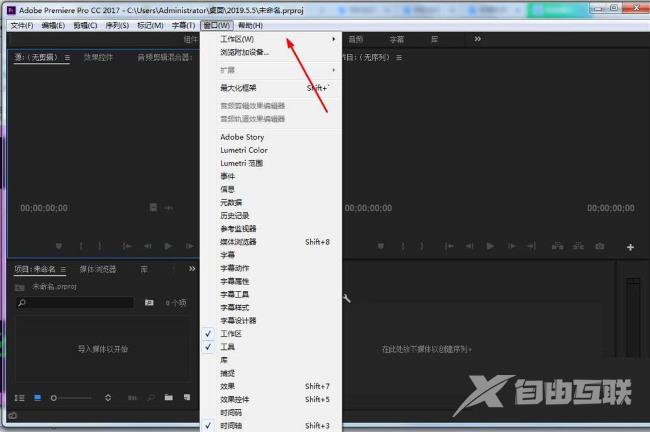Screen dimensions: 650x432
Task: Adjust Project panel thumbnail zoom slider
Action: (x=70, y=398)
